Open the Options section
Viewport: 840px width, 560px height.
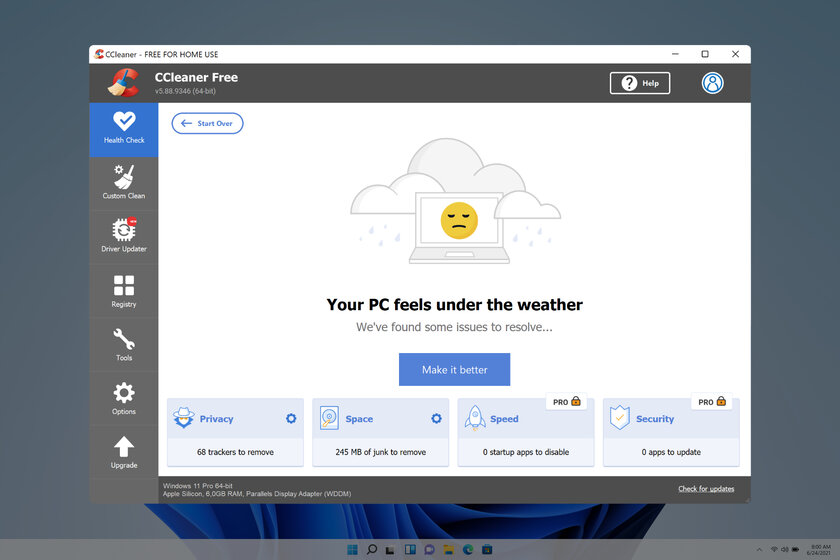(x=124, y=398)
